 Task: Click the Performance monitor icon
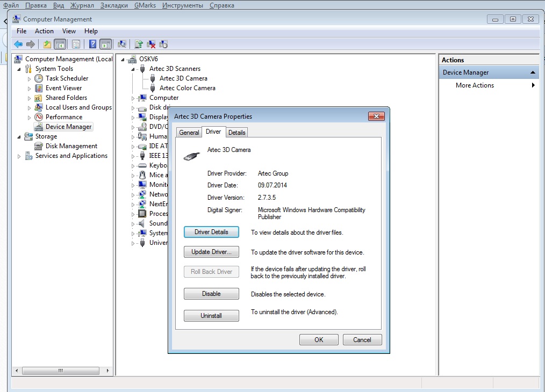39,117
